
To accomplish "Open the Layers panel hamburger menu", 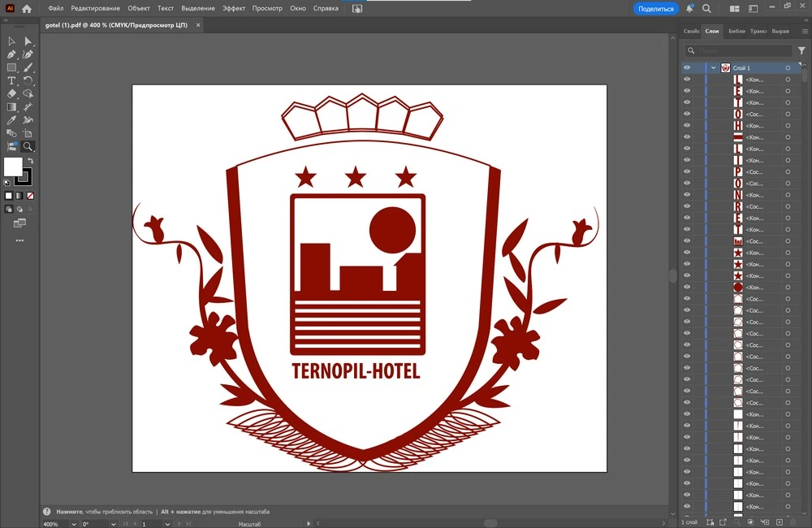I will pos(805,31).
